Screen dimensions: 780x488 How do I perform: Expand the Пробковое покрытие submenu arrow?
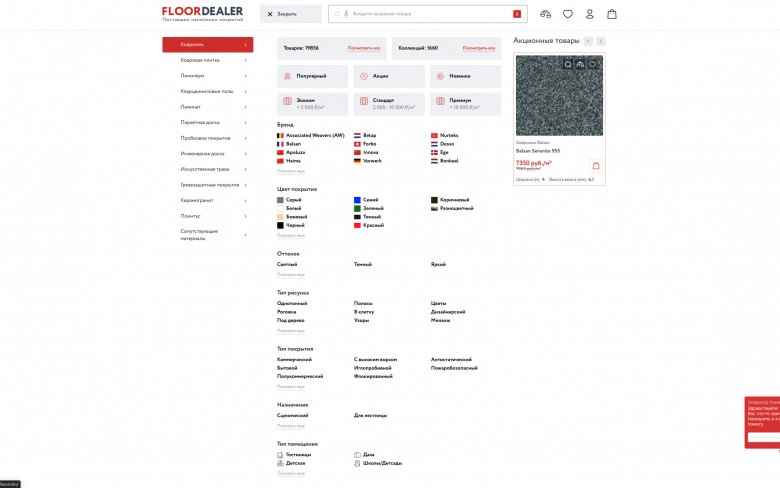tap(246, 138)
